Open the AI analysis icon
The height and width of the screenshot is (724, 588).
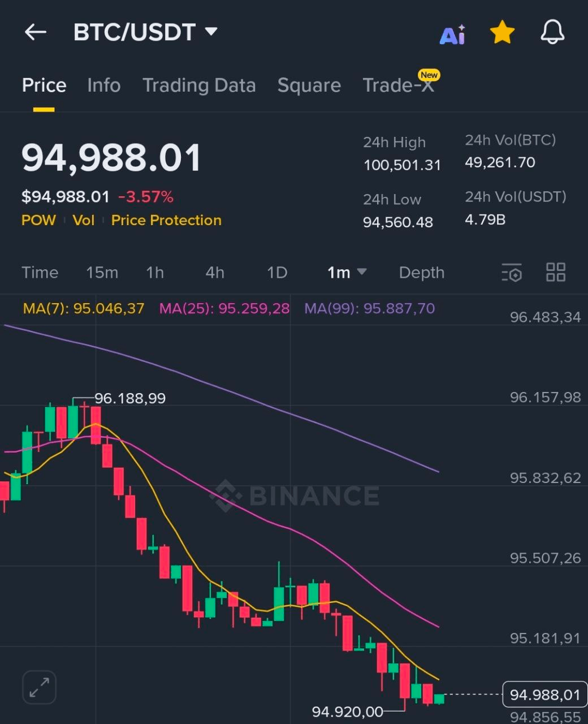coord(452,35)
